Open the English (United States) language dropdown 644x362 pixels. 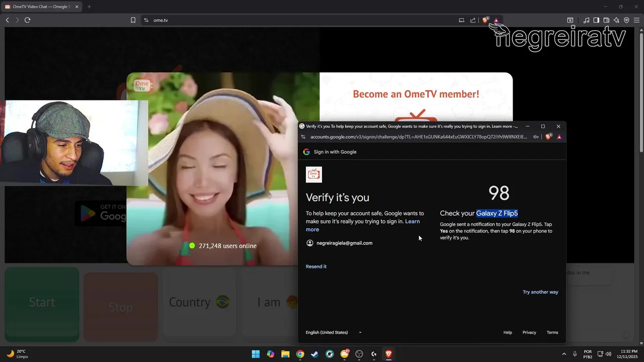pyautogui.click(x=334, y=332)
